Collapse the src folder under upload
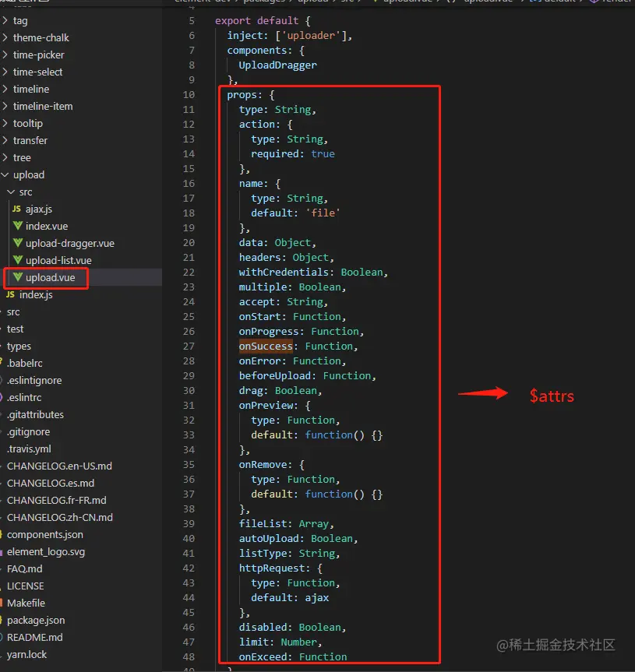 (11, 192)
